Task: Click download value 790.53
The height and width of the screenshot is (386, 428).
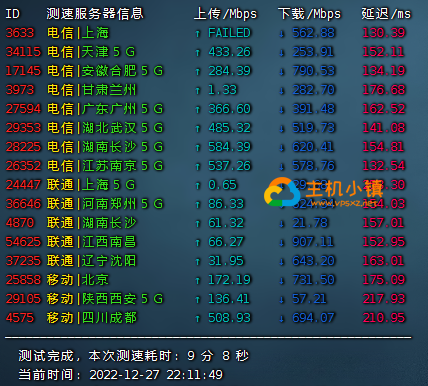Action: coord(314,71)
